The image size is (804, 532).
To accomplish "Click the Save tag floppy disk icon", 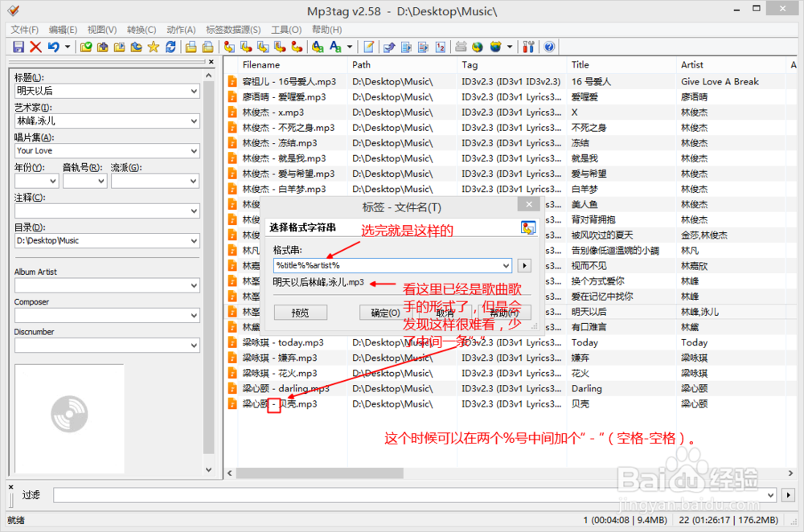I will (18, 47).
